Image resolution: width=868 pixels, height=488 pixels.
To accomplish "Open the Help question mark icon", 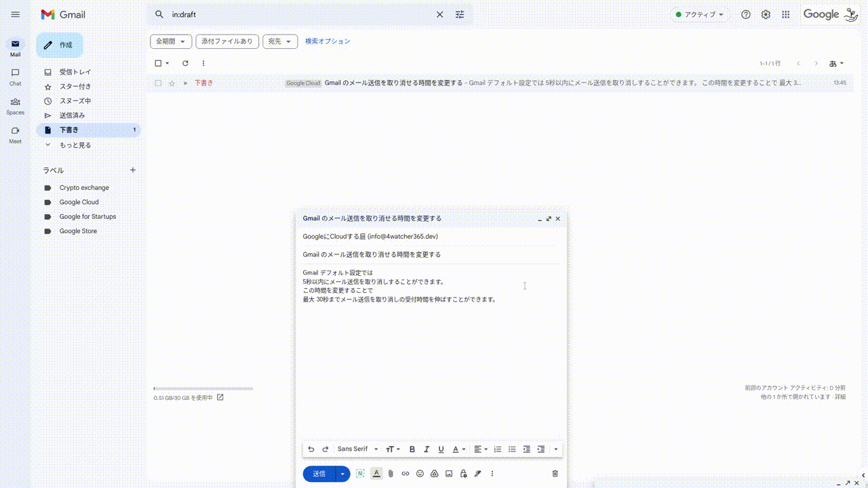I will click(x=746, y=14).
